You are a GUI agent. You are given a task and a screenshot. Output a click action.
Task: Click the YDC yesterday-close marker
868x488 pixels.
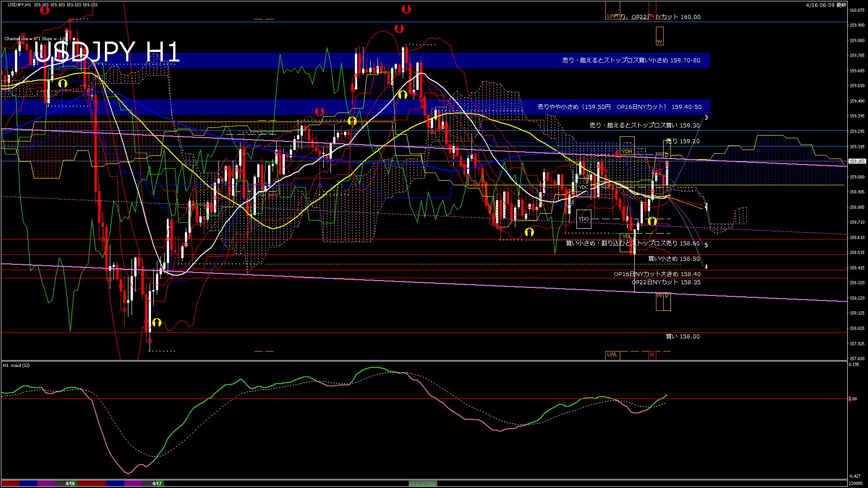point(584,186)
